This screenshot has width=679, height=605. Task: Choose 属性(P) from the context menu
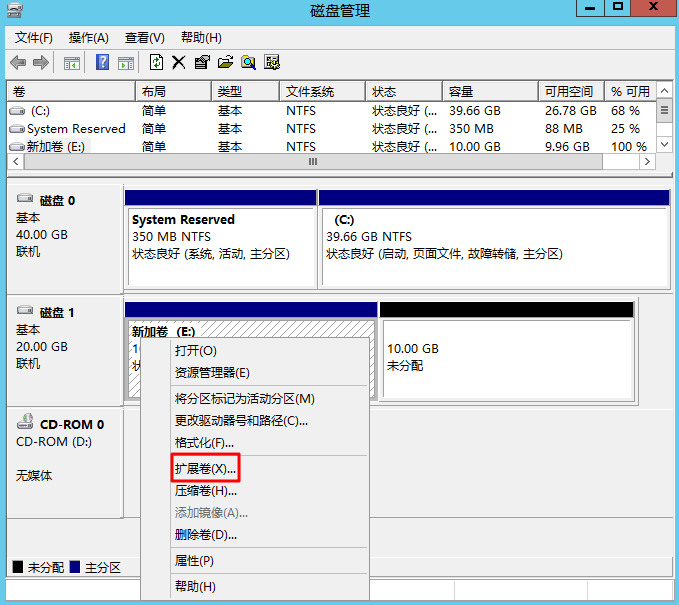(x=269, y=561)
